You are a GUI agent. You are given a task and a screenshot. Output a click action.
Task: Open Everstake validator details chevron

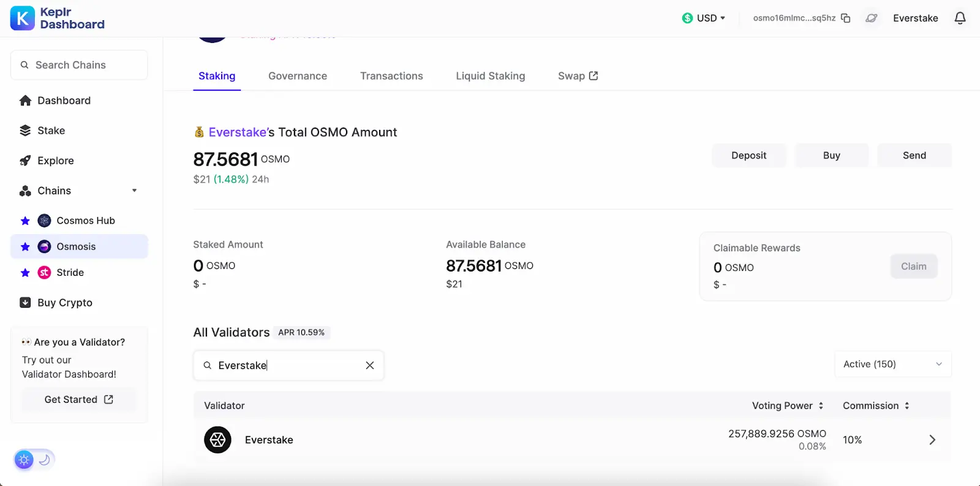[x=932, y=440]
